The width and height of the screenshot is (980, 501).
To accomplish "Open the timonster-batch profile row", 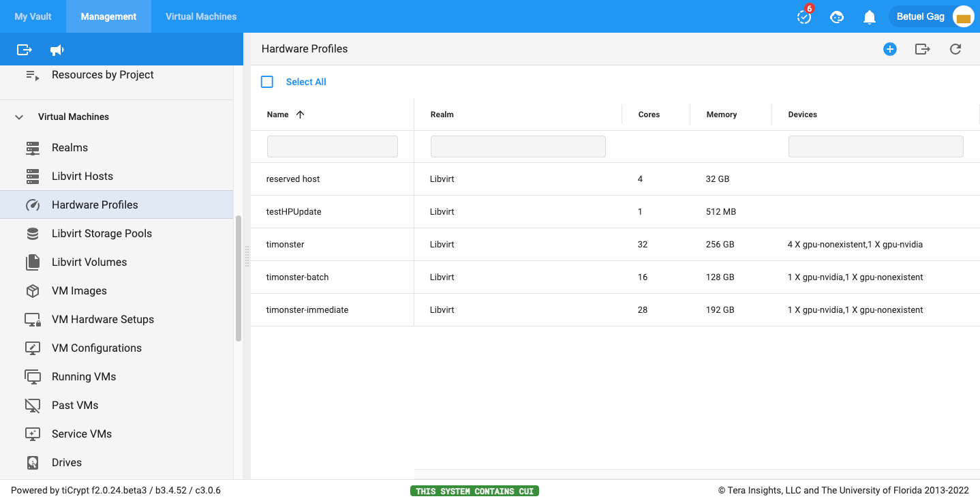I will [297, 277].
